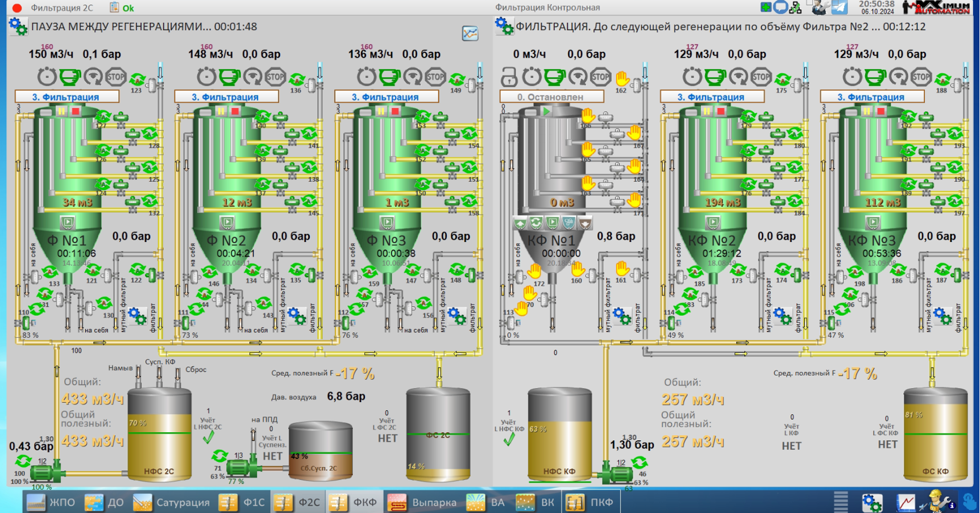
Task: Open the 3. Фильтрация state box of Ф №3
Action: coord(387,97)
